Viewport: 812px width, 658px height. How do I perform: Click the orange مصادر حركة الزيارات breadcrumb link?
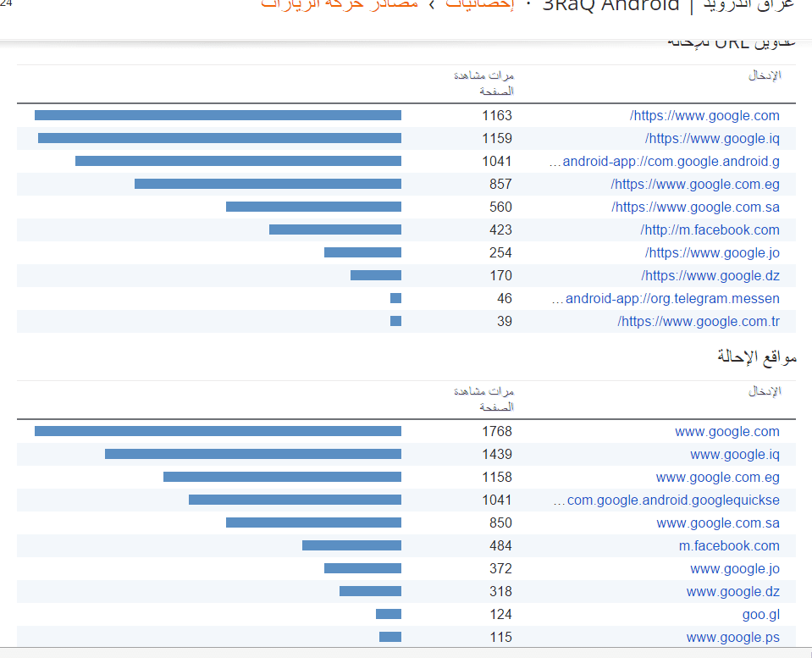tap(340, 5)
